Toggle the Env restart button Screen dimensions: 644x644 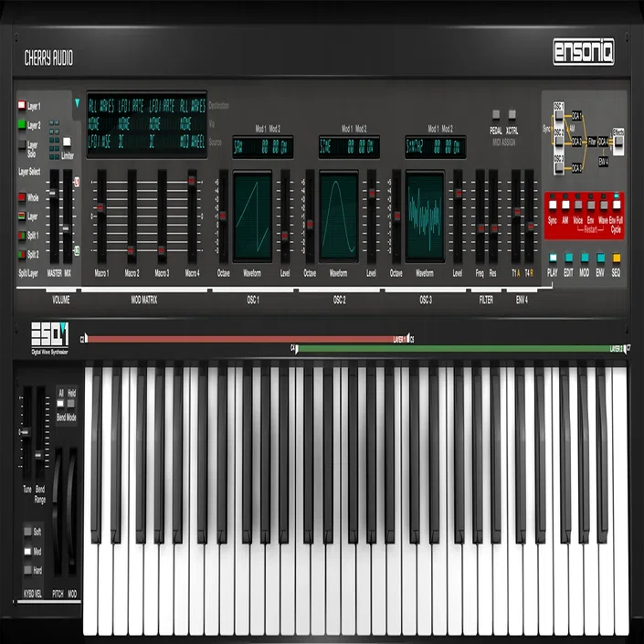(x=591, y=205)
